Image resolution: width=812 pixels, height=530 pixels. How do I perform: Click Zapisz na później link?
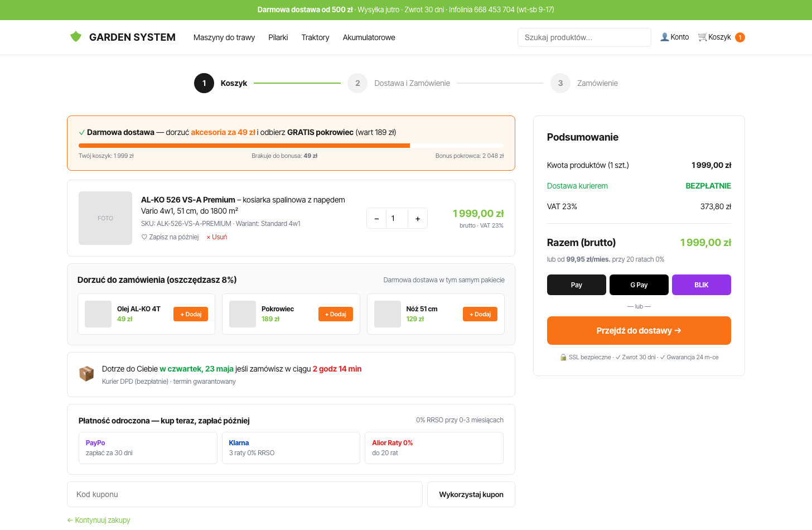[170, 237]
